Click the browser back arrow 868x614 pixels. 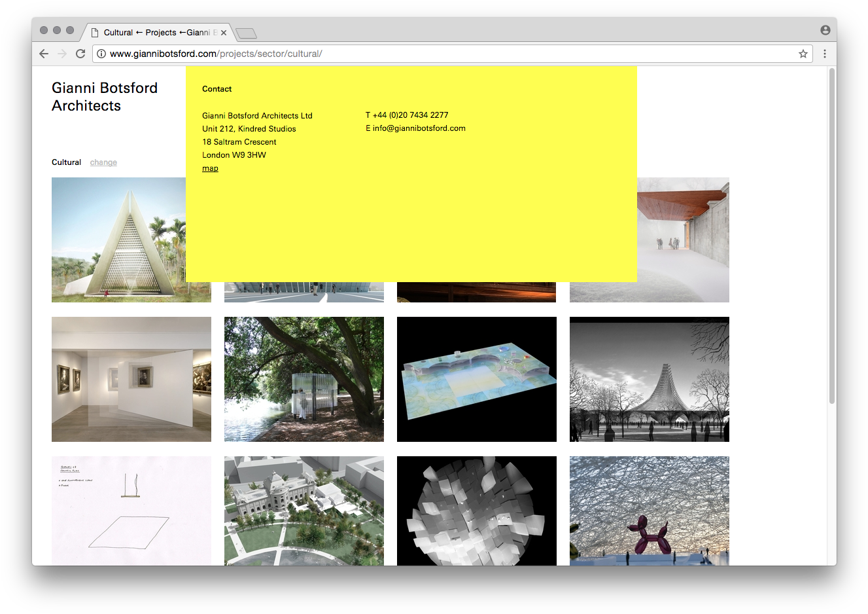click(x=44, y=54)
